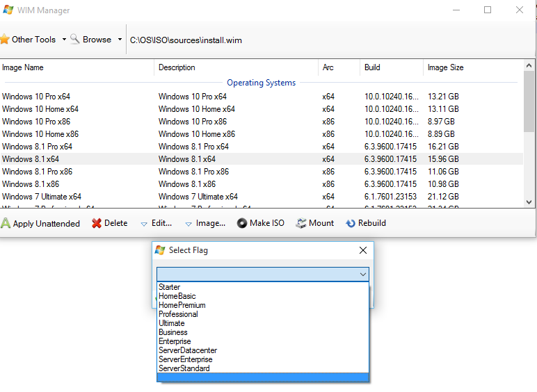Image resolution: width=537 pixels, height=392 pixels.
Task: Click the Other Tools star icon
Action: (x=5, y=40)
